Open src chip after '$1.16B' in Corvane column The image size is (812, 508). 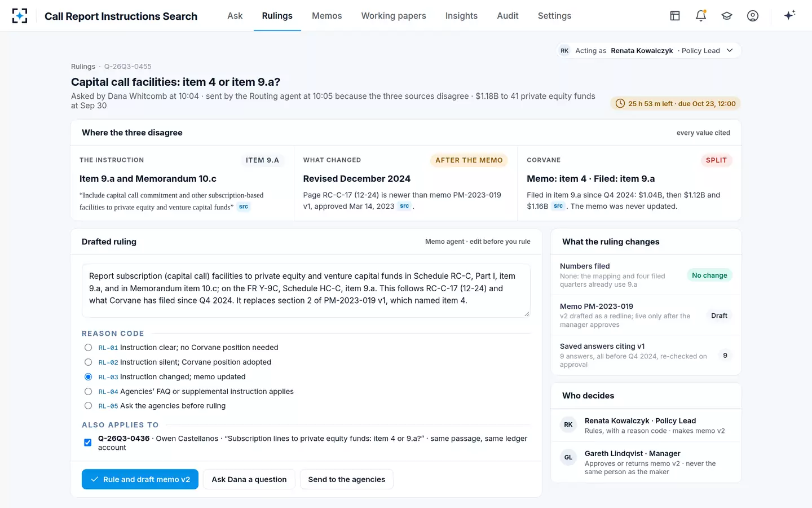[558, 206]
